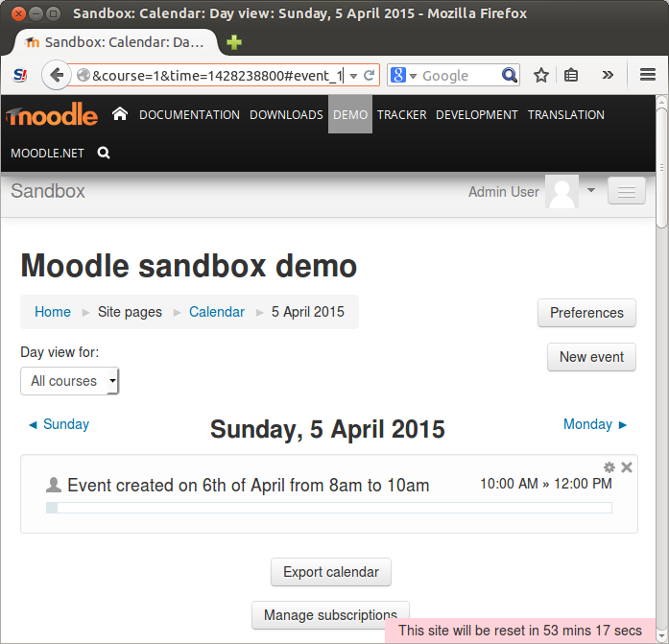
Task: Follow the Home breadcrumb link
Action: tap(53, 312)
